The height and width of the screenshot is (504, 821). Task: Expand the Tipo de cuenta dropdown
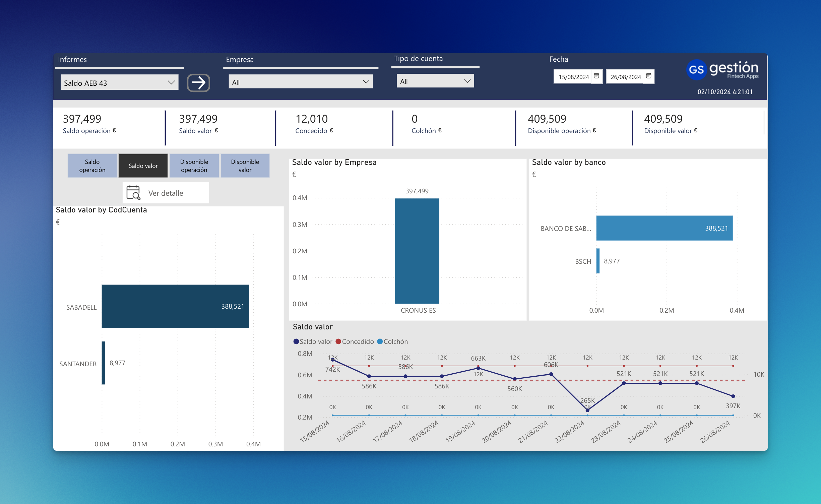coord(435,81)
